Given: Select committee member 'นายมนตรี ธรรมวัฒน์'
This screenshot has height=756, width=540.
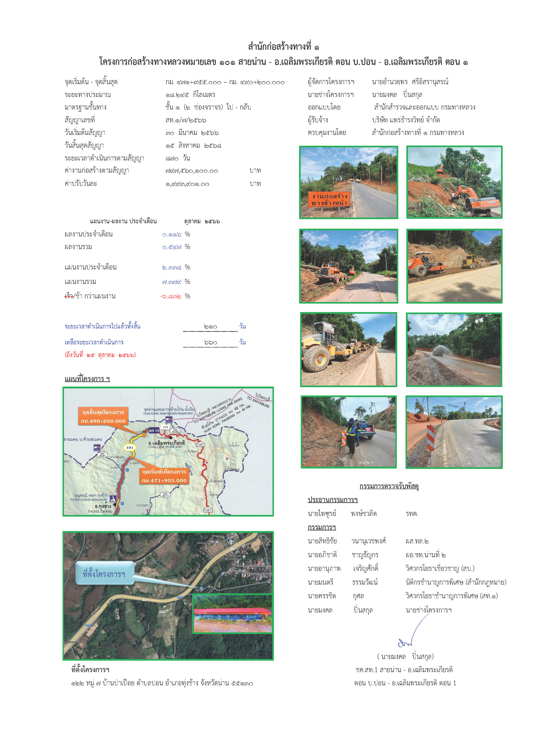Looking at the screenshot, I should click(343, 582).
